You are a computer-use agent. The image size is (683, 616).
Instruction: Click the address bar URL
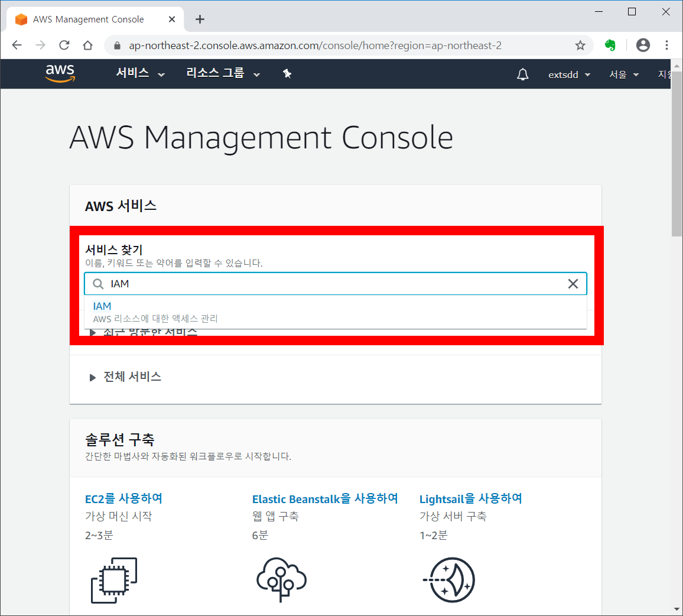click(x=316, y=46)
